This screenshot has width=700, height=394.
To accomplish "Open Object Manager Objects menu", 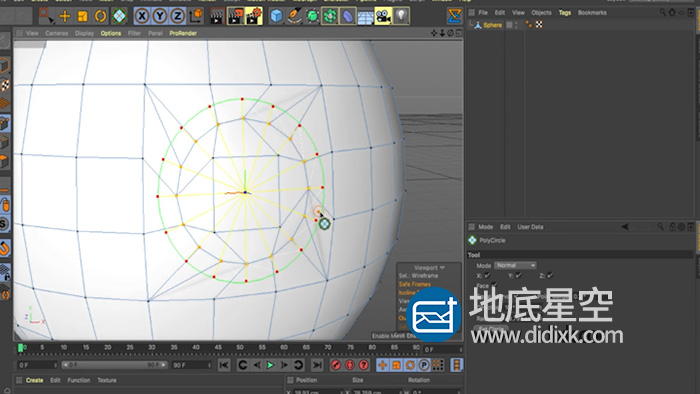I will pos(541,12).
